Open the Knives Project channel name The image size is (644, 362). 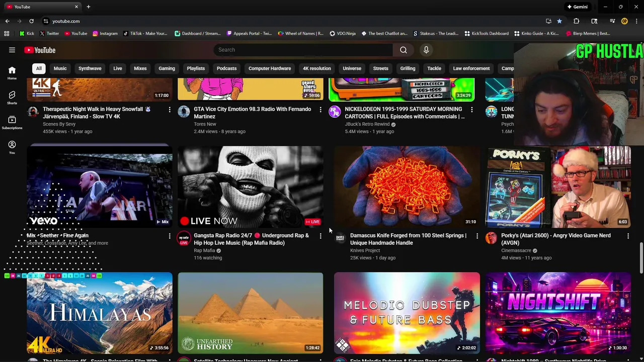365,250
